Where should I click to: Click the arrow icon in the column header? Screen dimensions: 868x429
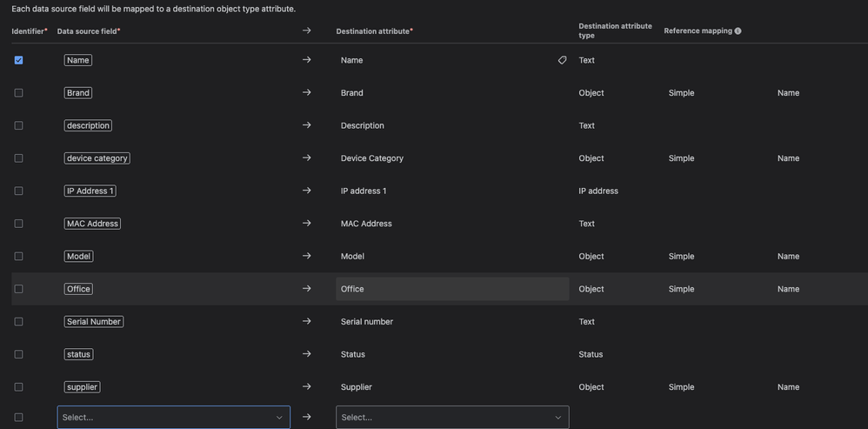(306, 30)
